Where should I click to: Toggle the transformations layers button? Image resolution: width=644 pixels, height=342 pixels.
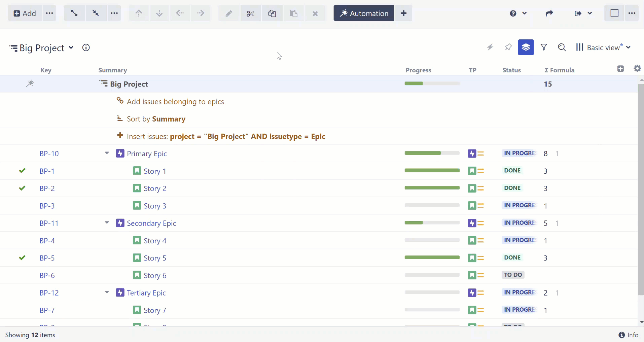(526, 47)
